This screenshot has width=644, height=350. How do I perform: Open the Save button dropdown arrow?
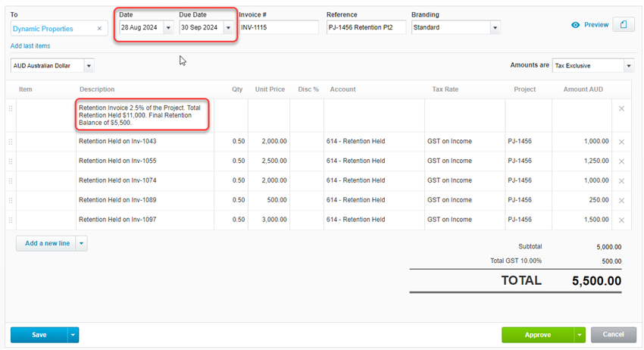point(73,335)
